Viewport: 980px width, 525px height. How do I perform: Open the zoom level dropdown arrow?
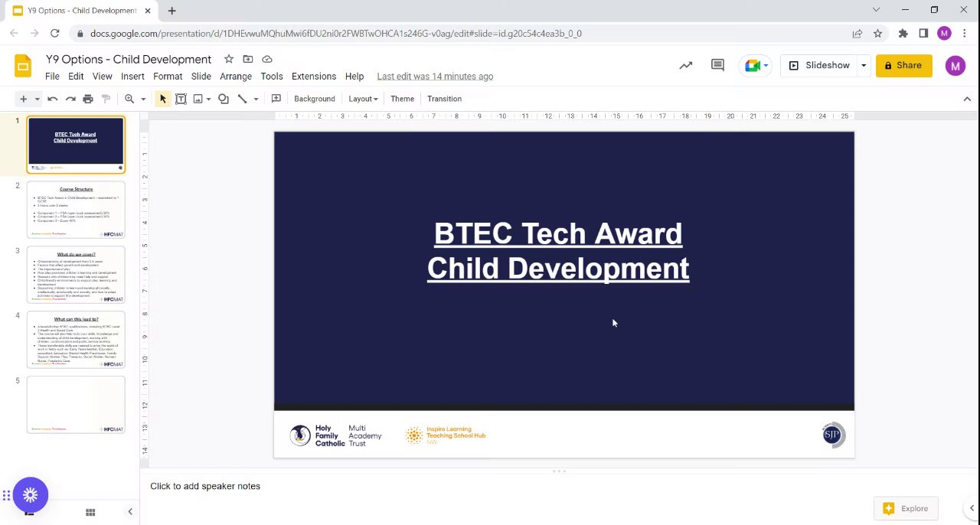tap(142, 99)
